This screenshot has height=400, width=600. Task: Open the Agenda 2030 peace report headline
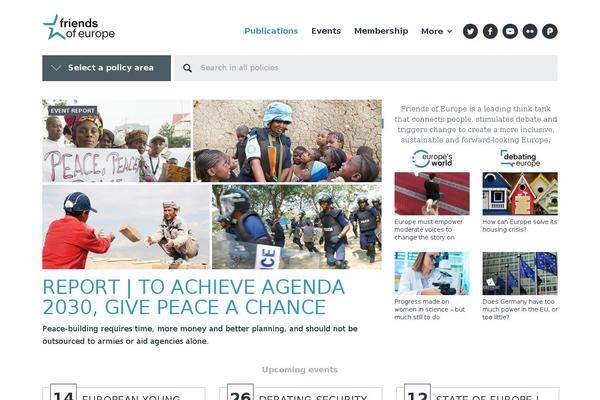click(194, 297)
